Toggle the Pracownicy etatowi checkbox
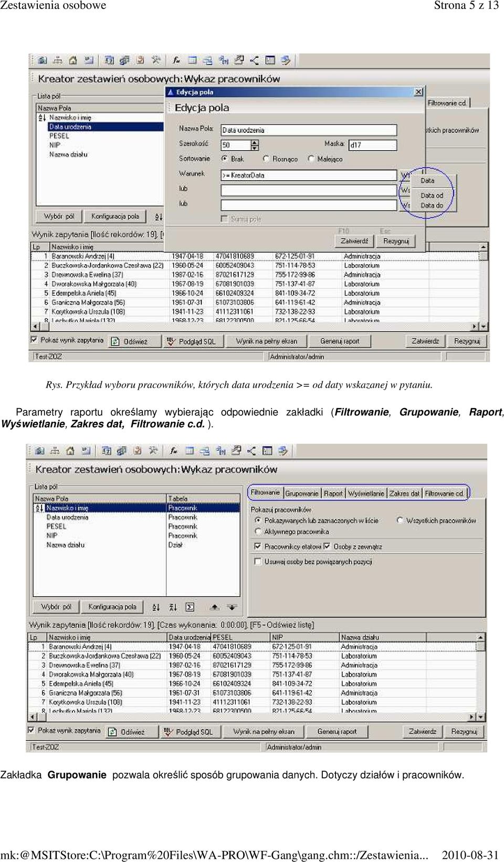 [258, 546]
